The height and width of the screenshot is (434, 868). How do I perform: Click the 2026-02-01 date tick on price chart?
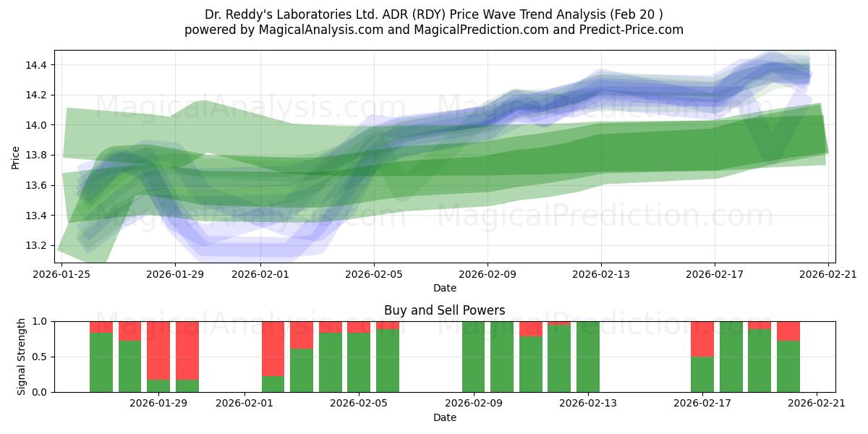(260, 273)
